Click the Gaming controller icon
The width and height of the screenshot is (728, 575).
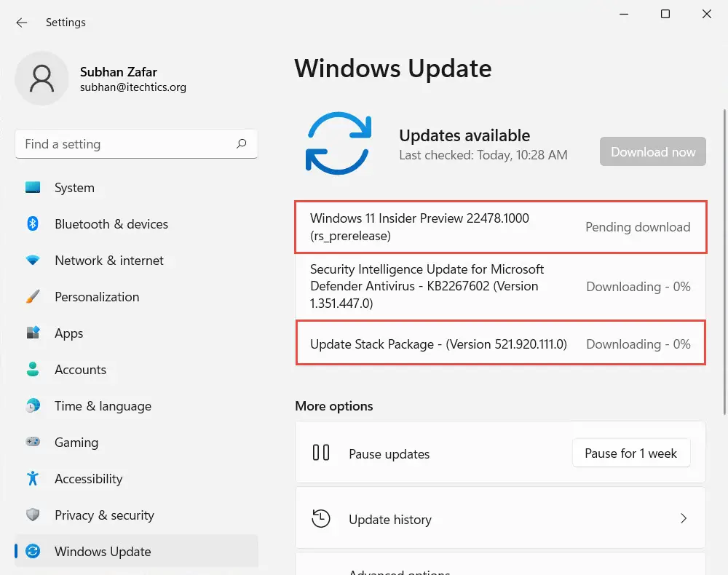point(33,442)
